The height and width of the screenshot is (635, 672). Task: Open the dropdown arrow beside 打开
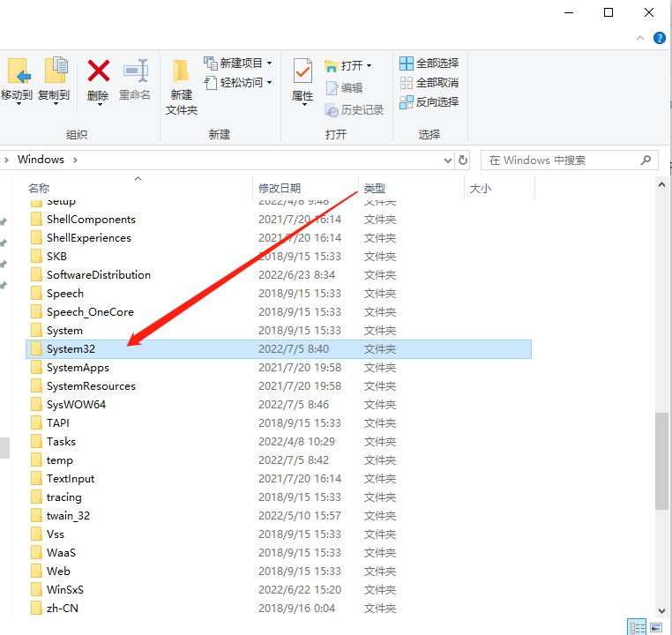pyautogui.click(x=369, y=66)
